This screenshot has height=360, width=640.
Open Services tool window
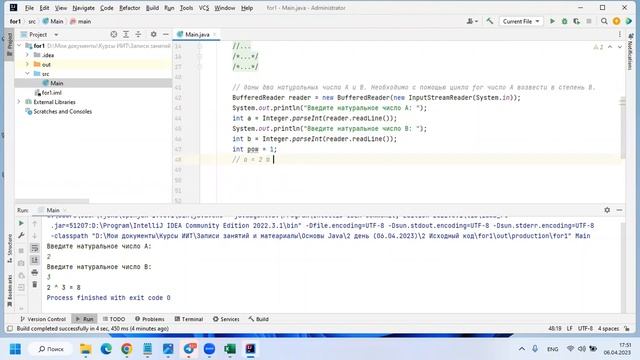[226, 319]
